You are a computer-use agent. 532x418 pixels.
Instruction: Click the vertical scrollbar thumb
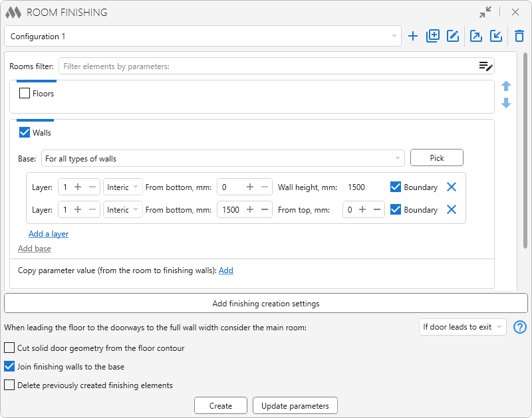point(525,151)
